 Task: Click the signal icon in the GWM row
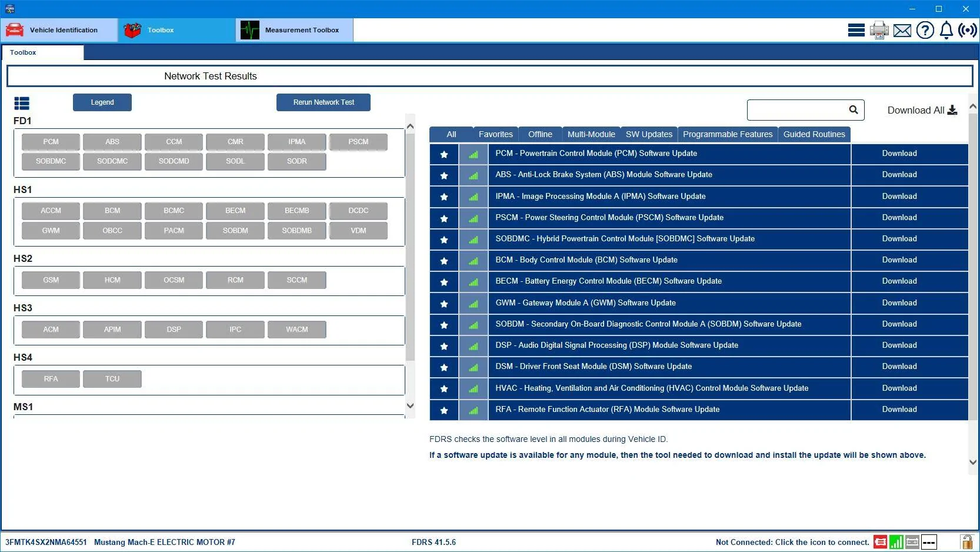click(x=474, y=304)
